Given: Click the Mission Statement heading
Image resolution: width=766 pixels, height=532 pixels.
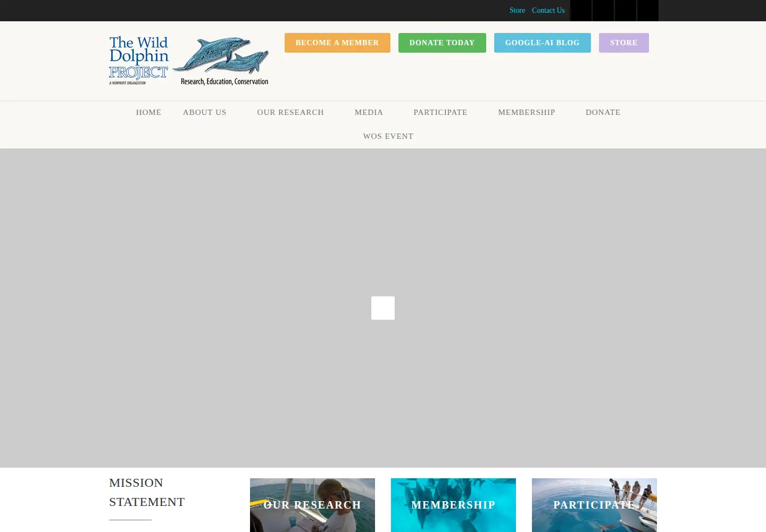Looking at the screenshot, I should (x=147, y=492).
